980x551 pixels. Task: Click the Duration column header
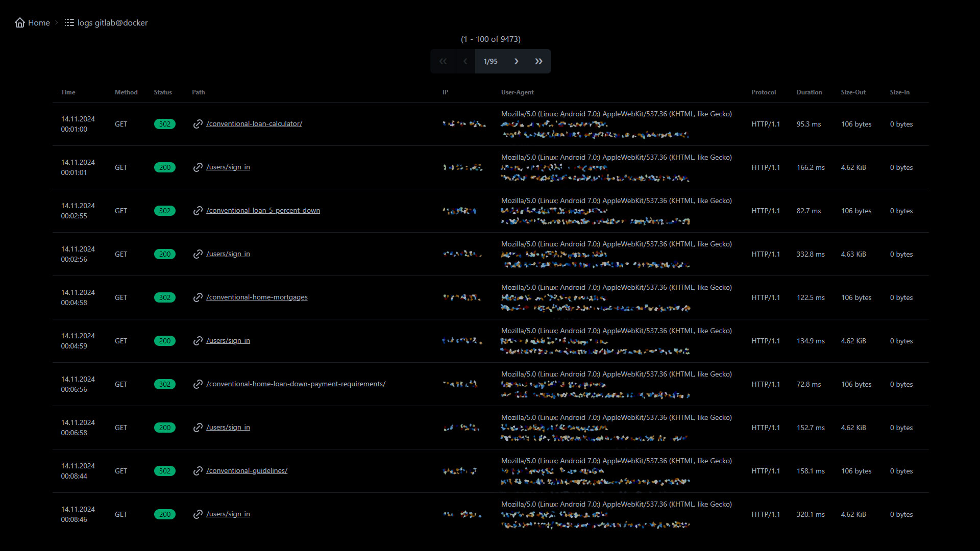tap(809, 92)
